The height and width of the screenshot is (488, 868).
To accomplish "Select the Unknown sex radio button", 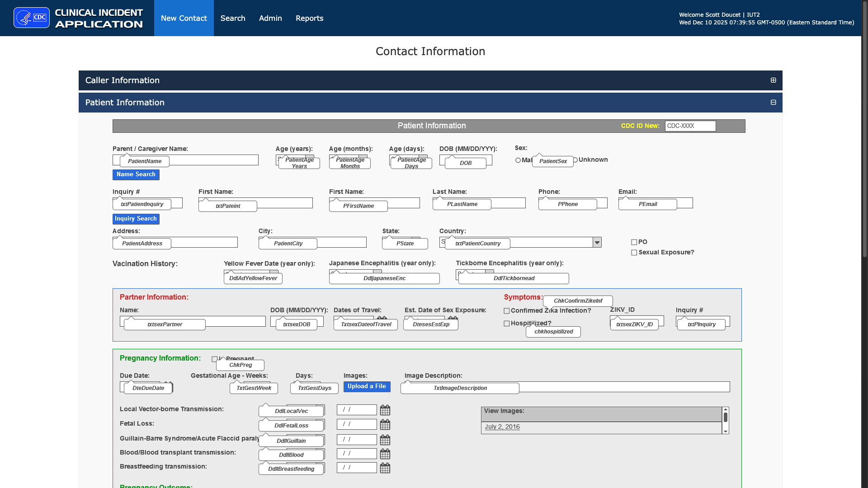I will (x=576, y=160).
